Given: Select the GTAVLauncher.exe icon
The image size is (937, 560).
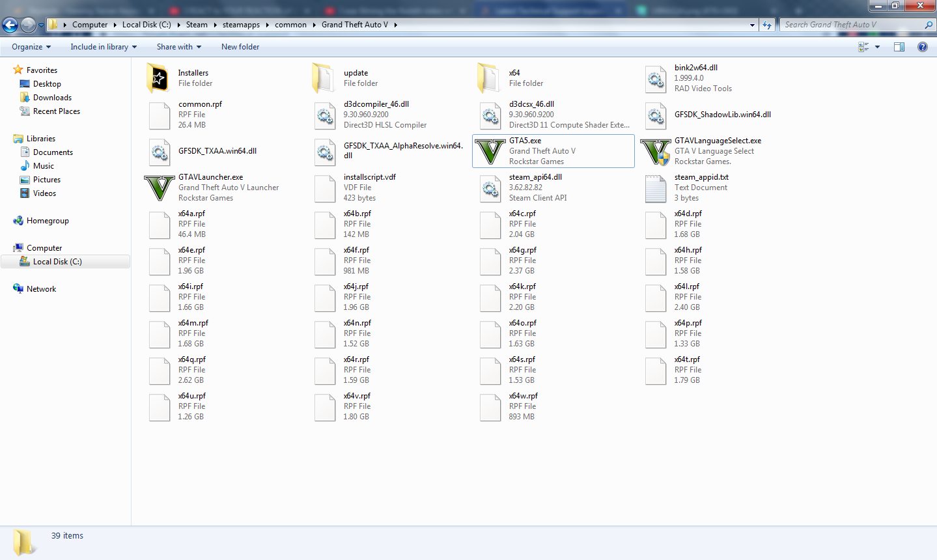Looking at the screenshot, I should (159, 188).
